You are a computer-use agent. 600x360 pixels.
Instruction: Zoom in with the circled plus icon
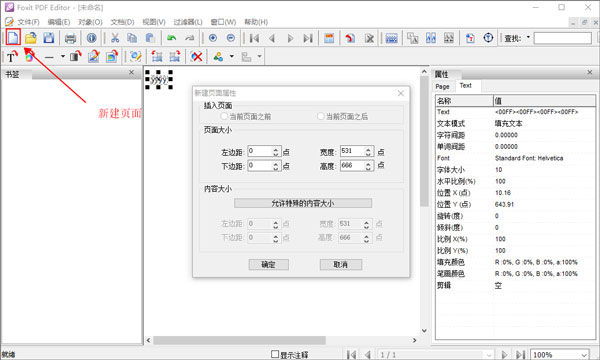click(x=213, y=38)
